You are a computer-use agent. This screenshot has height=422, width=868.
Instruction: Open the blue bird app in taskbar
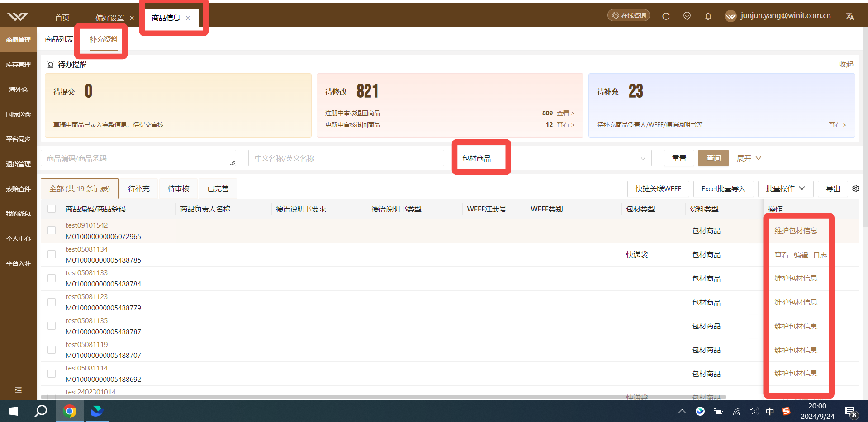coord(97,411)
